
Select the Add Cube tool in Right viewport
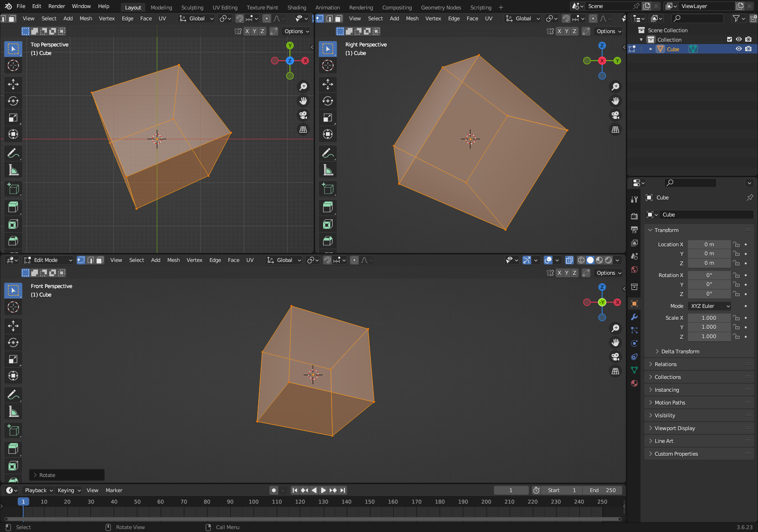tap(328, 189)
